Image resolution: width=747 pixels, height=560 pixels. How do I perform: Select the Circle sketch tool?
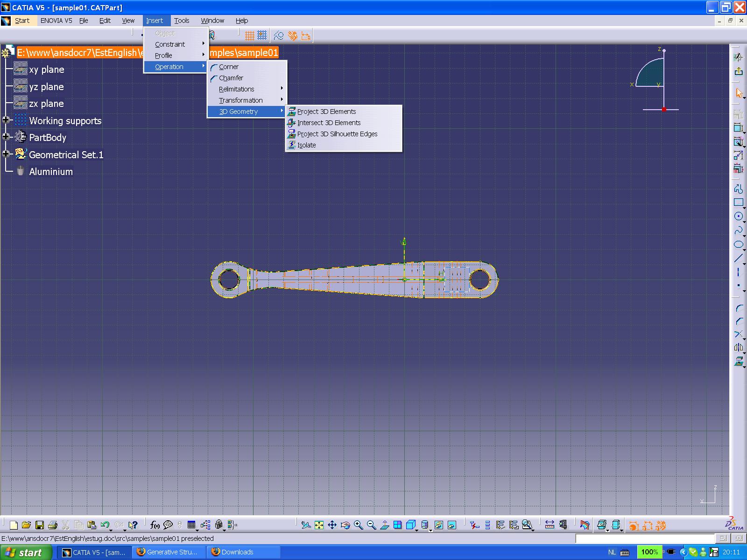739,217
